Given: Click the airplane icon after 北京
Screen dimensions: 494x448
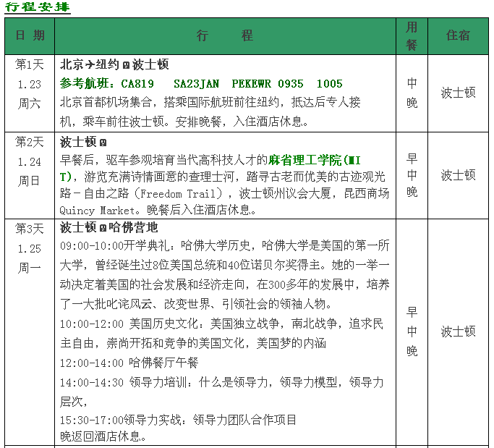Looking at the screenshot, I should click(90, 64).
